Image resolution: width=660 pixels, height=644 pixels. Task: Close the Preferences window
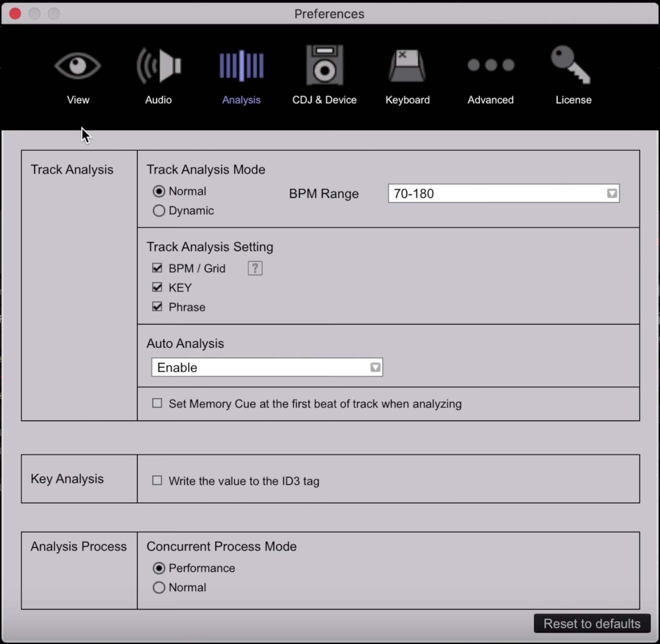[15, 14]
